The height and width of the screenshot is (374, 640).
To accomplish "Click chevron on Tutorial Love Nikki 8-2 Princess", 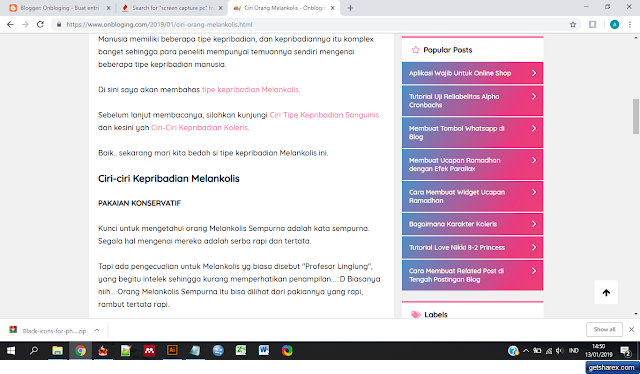I will [x=534, y=247].
